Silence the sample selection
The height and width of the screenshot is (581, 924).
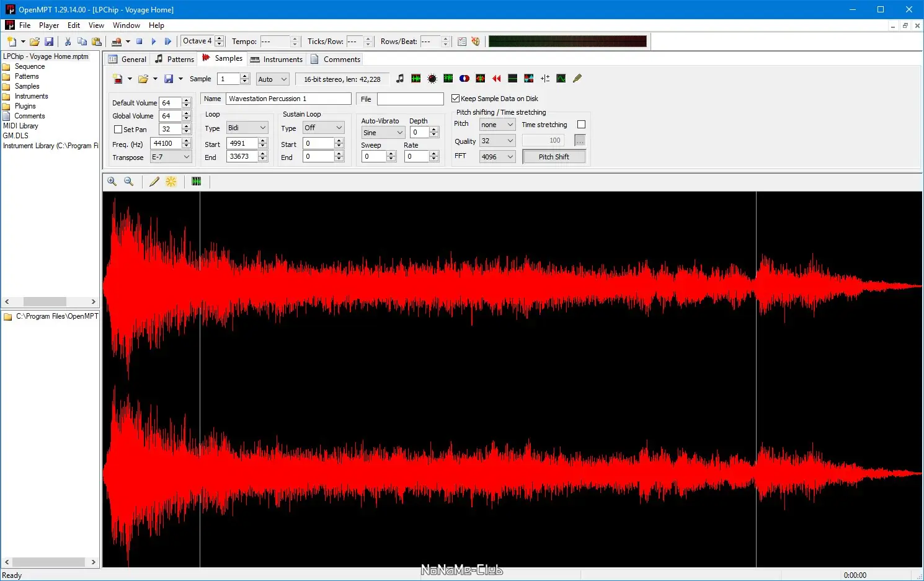point(513,79)
